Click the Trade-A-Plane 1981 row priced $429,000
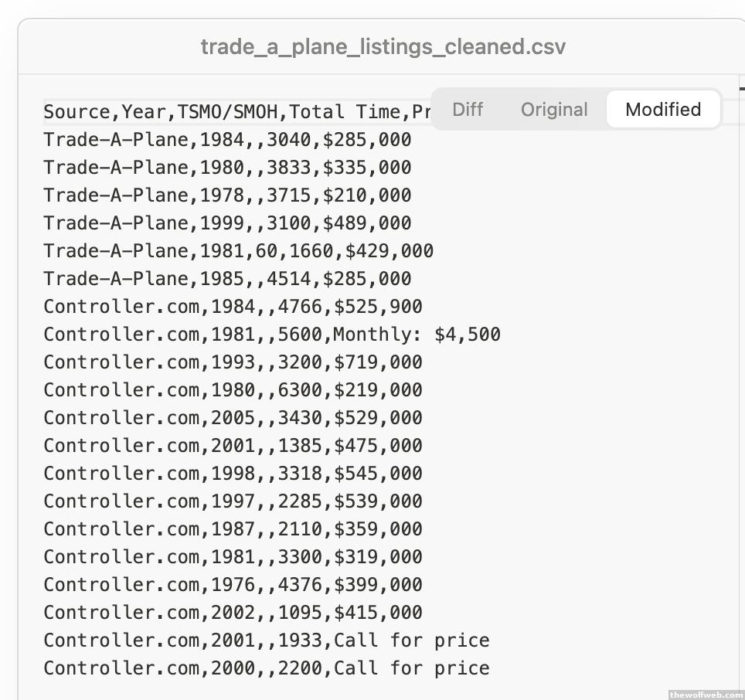Viewport: 745px width, 700px height. [238, 251]
